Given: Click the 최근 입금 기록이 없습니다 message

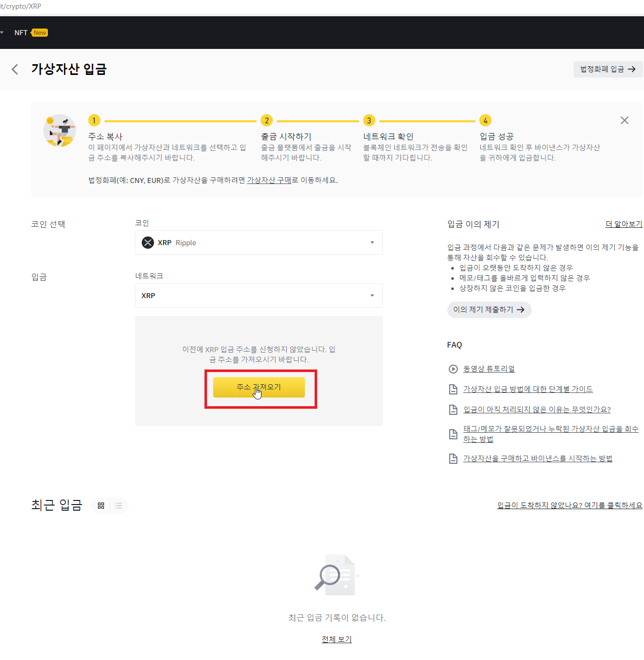Looking at the screenshot, I should [337, 618].
